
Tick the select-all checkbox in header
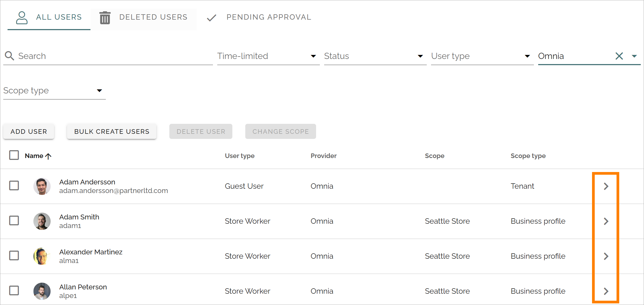point(14,155)
